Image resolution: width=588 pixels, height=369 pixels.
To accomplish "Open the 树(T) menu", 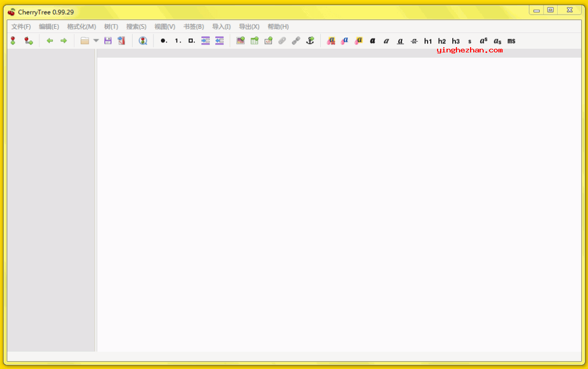I will (x=111, y=27).
